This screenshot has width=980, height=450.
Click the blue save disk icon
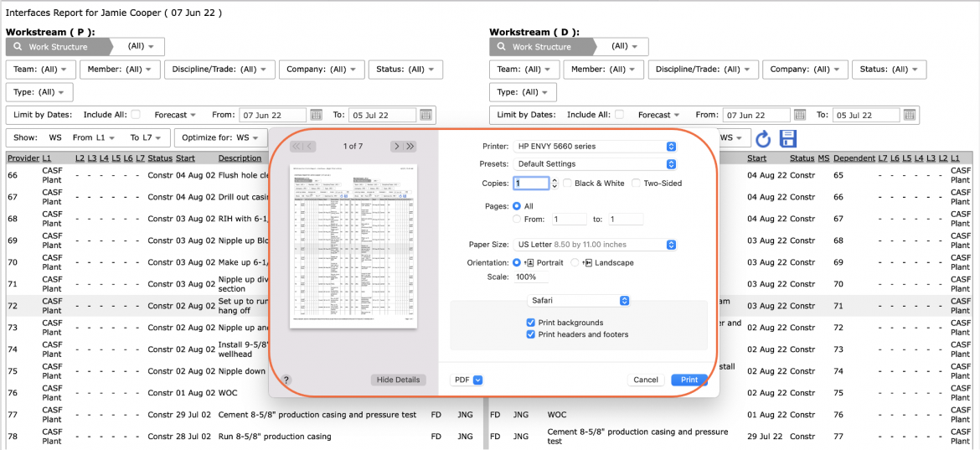[x=787, y=138]
